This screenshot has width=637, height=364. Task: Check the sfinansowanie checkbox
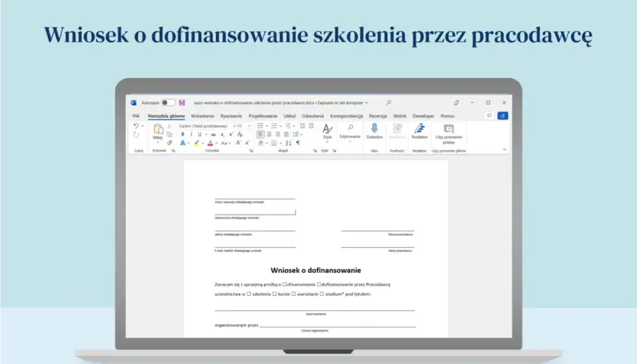(x=284, y=284)
